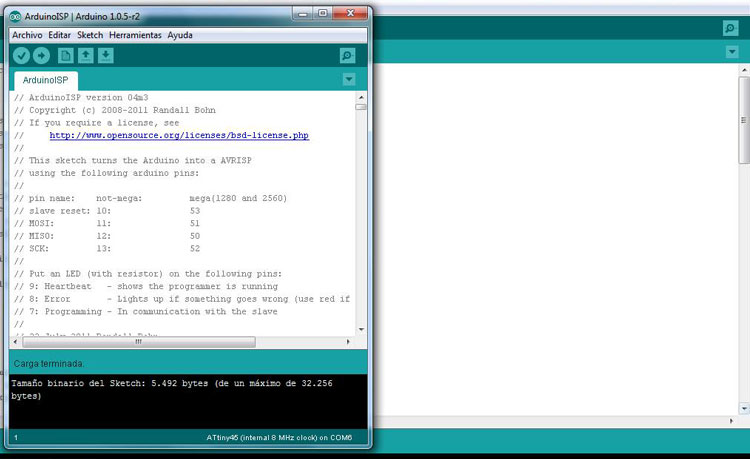Close the ArduinoISP window
This screenshot has height=459, width=750.
[350, 14]
